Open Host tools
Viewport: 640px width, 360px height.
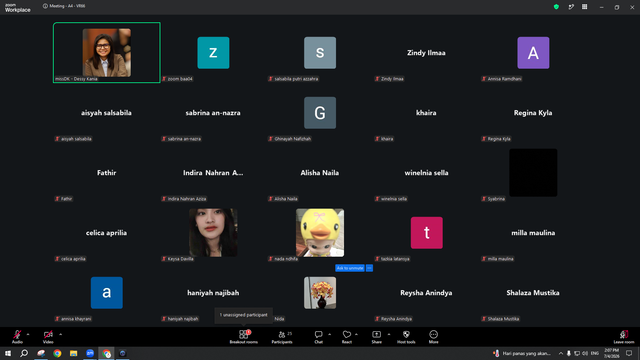pyautogui.click(x=406, y=337)
